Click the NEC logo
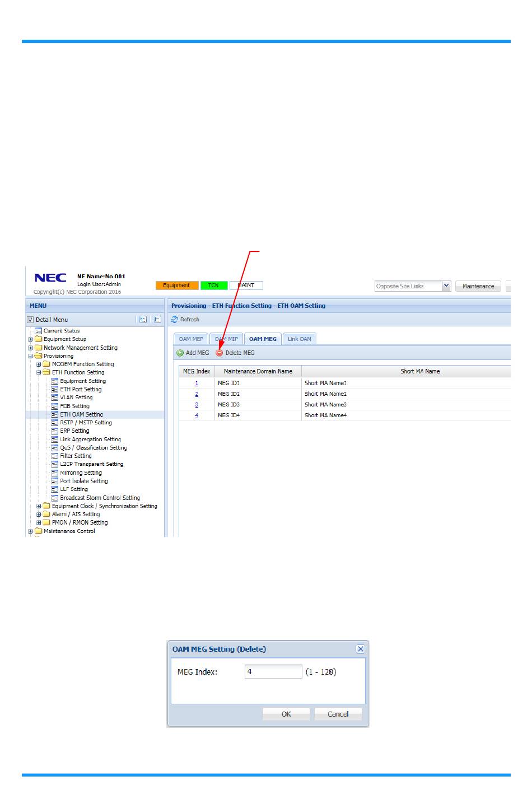This screenshot has height=795, width=532. [x=50, y=278]
